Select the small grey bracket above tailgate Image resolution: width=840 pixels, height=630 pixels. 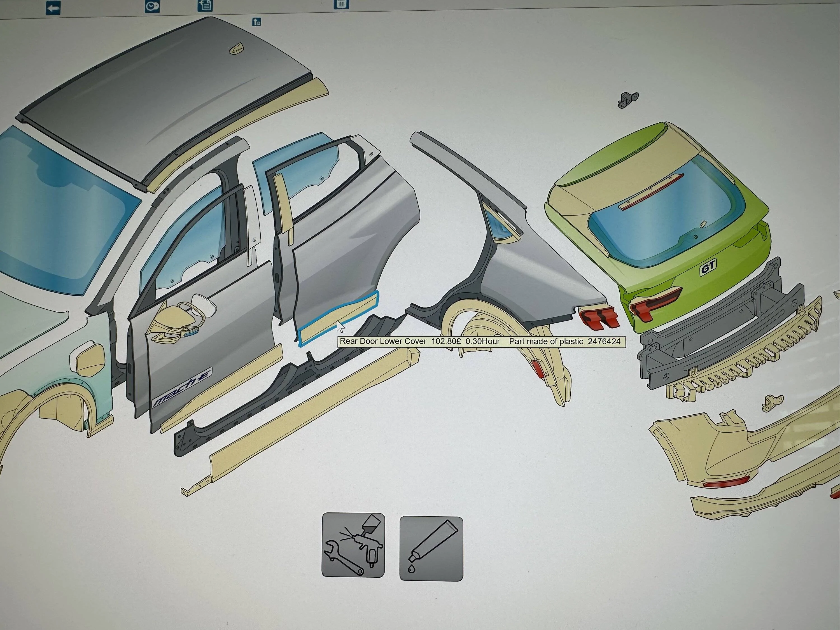629,100
